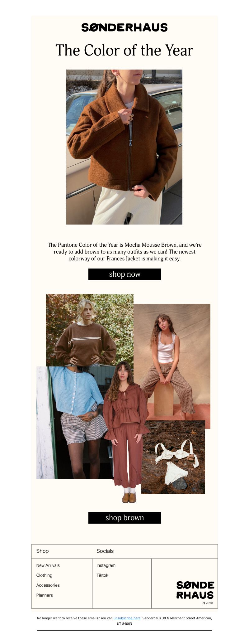Visit the Accessories link
Image resolution: width=249 pixels, height=644 pixels.
point(48,585)
